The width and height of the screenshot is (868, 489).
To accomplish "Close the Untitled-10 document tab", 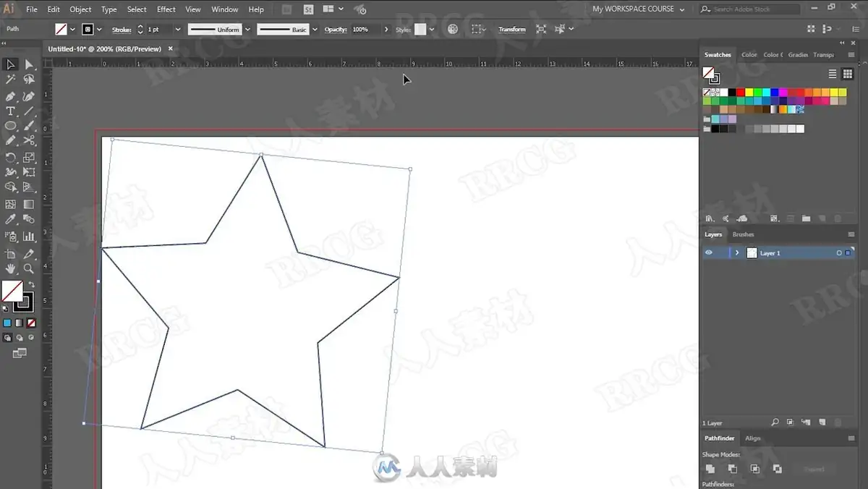I will coord(171,48).
